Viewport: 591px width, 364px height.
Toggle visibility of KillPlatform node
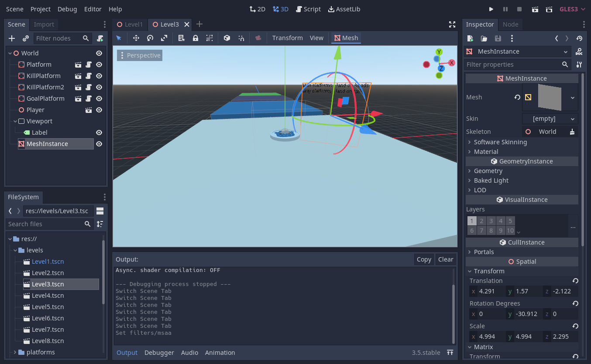(x=99, y=76)
